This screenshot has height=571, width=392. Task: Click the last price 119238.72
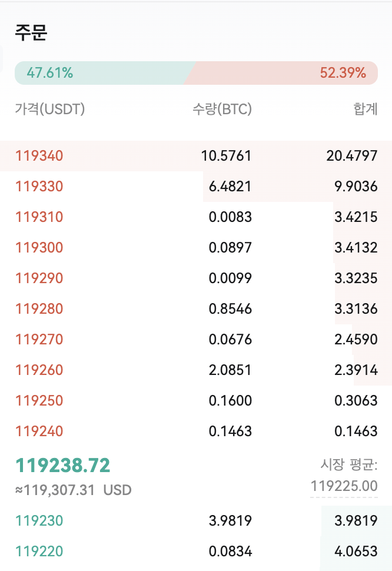tap(62, 466)
